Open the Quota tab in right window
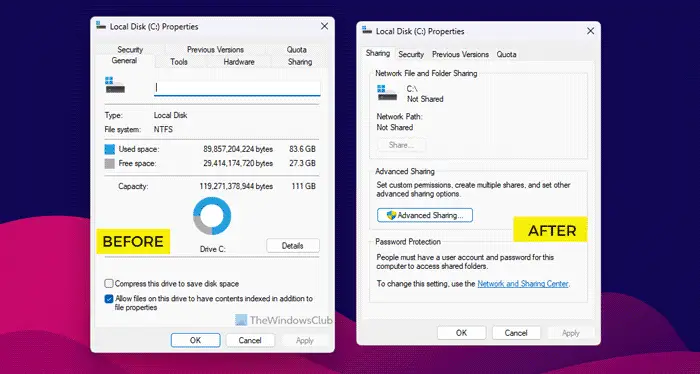The height and width of the screenshot is (374, 700). 506,54
